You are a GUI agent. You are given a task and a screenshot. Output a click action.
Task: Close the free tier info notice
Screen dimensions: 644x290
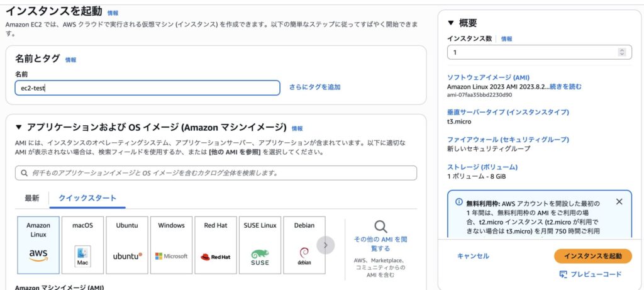(x=619, y=202)
